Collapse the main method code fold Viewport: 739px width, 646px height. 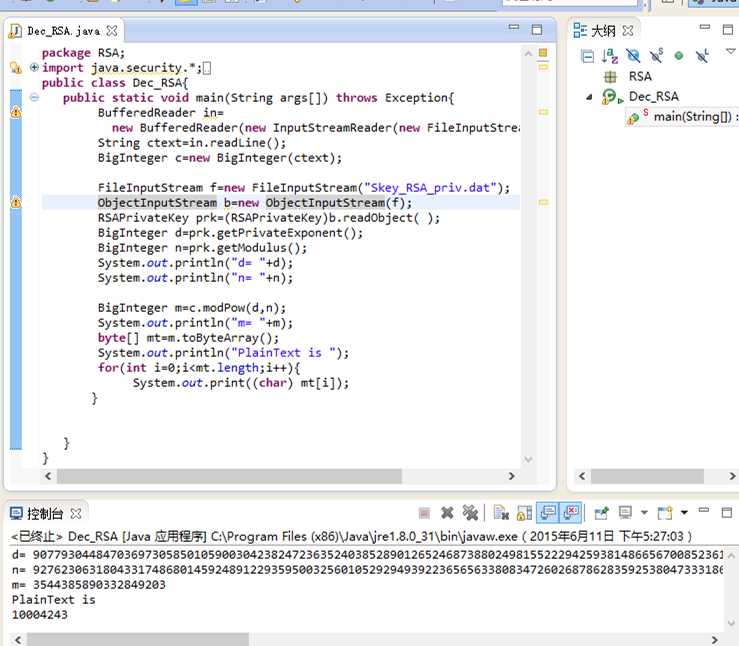pos(34,98)
